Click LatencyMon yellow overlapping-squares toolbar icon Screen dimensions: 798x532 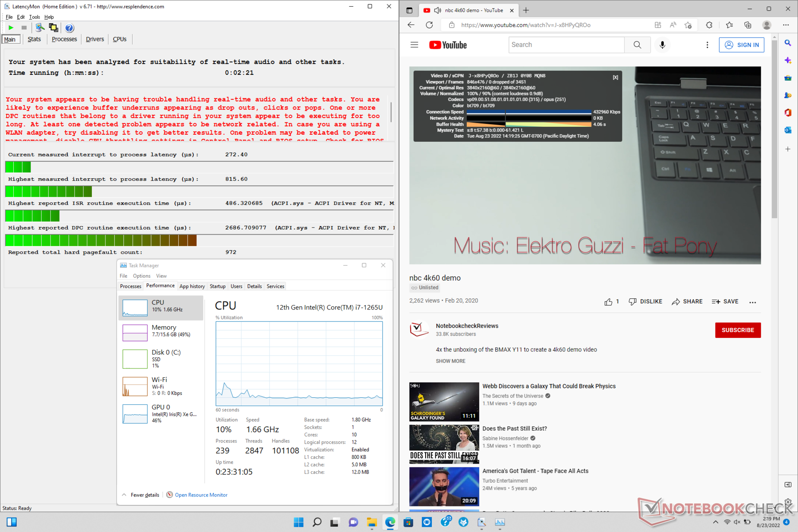click(x=53, y=27)
